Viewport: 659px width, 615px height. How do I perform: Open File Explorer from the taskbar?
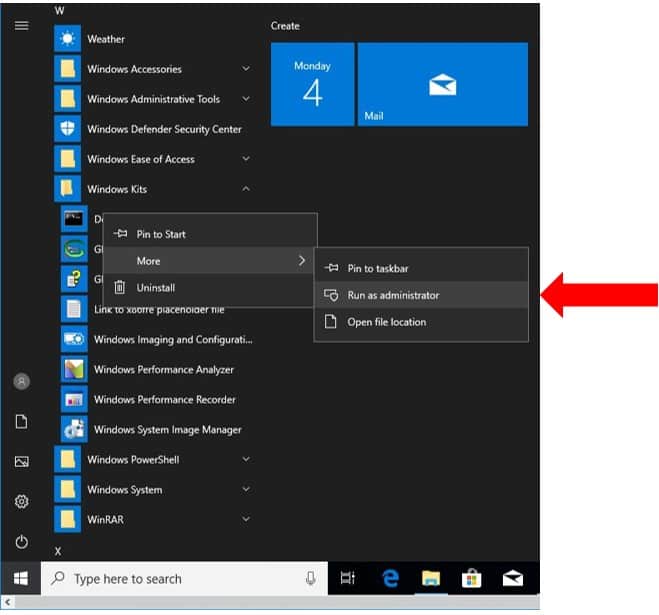click(x=431, y=578)
